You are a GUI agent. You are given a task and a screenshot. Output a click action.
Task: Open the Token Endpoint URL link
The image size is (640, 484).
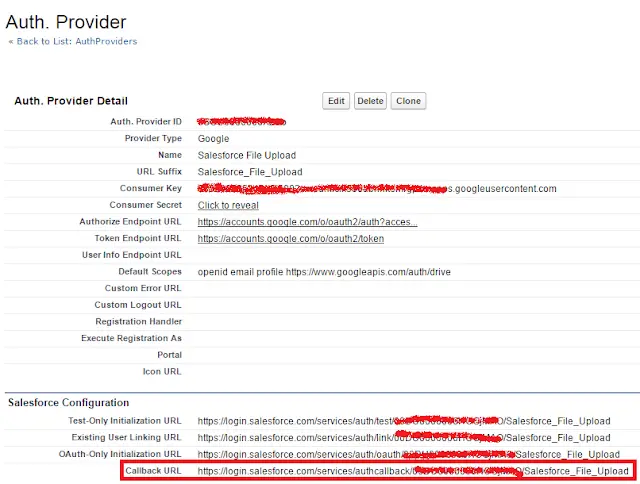(291, 239)
